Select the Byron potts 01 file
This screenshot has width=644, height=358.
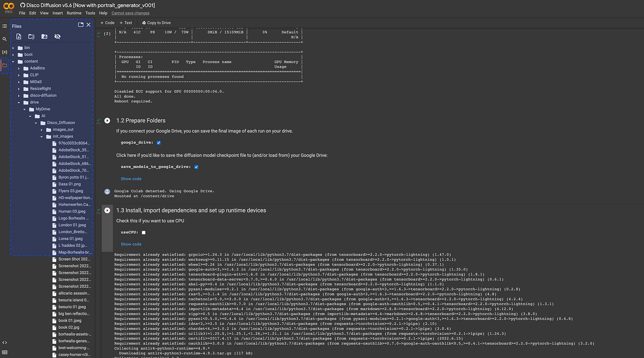coord(73,177)
